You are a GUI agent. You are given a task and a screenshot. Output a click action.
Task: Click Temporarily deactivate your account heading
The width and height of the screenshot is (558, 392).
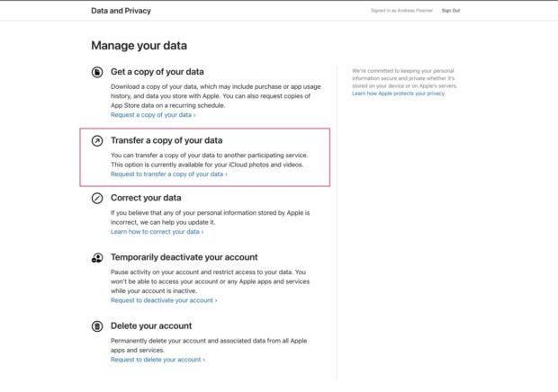coord(184,257)
